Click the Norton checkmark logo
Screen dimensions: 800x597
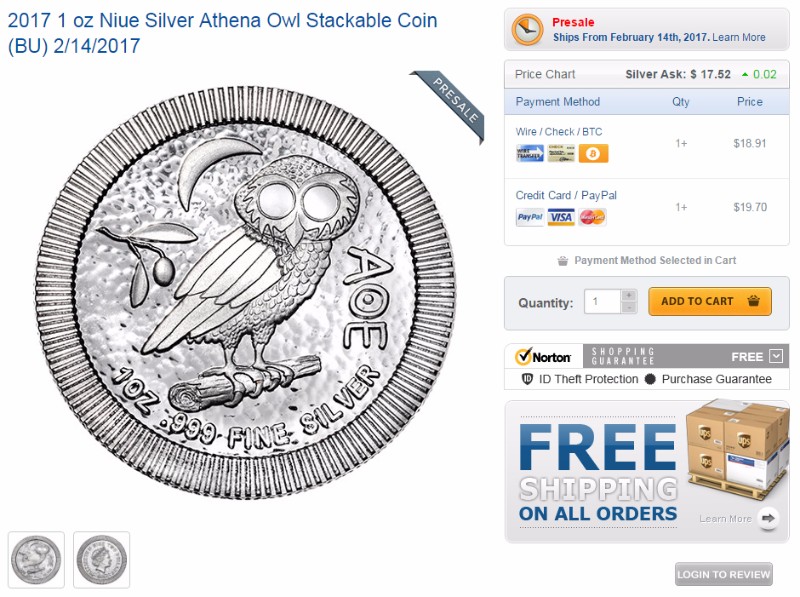(x=543, y=356)
